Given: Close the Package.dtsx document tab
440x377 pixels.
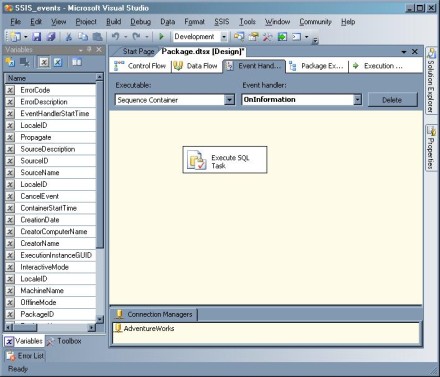Looking at the screenshot, I should [x=415, y=52].
